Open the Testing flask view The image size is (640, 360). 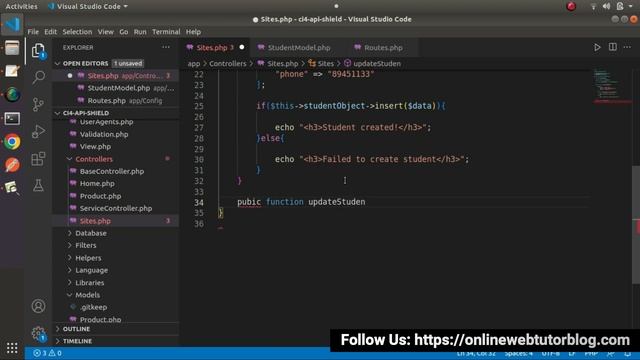point(38,185)
